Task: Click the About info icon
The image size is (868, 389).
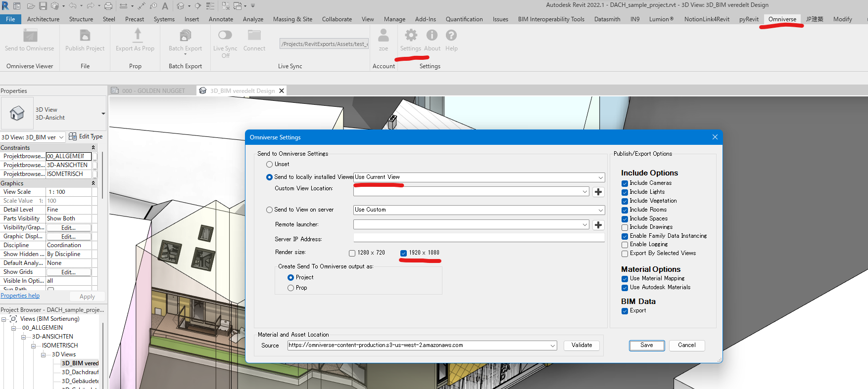Action: 432,35
